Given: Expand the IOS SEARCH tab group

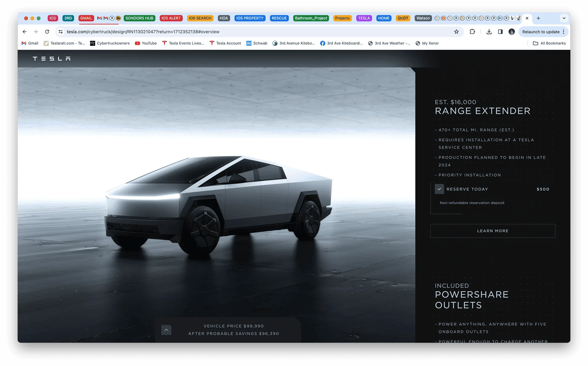Looking at the screenshot, I should click(x=200, y=18).
